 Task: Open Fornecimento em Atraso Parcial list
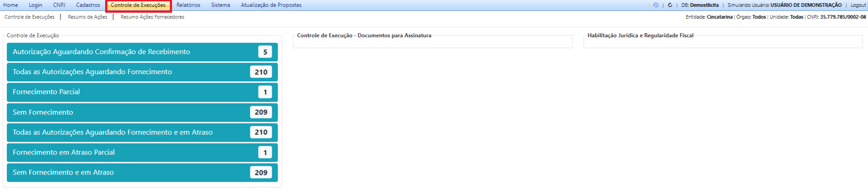[142, 152]
